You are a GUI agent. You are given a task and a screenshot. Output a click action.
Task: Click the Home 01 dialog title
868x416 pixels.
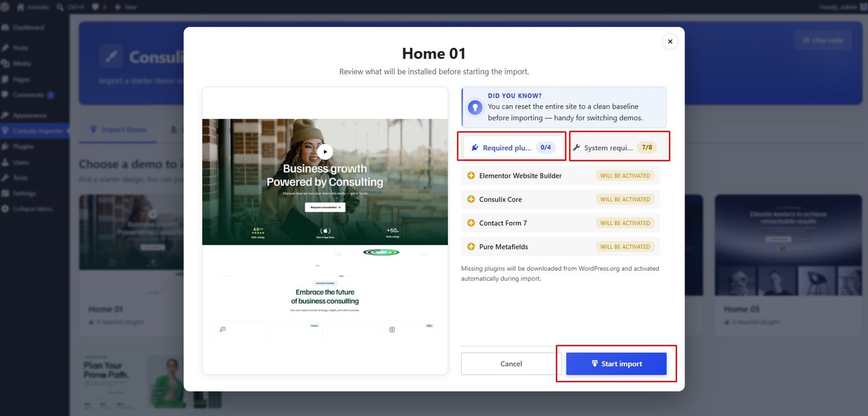pos(434,54)
